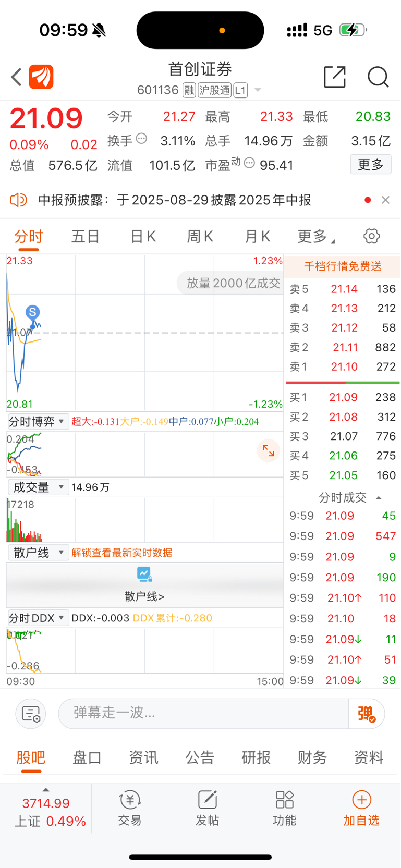The width and height of the screenshot is (401, 868).
Task: Open the orange Eastmoney app logo
Action: pyautogui.click(x=41, y=77)
